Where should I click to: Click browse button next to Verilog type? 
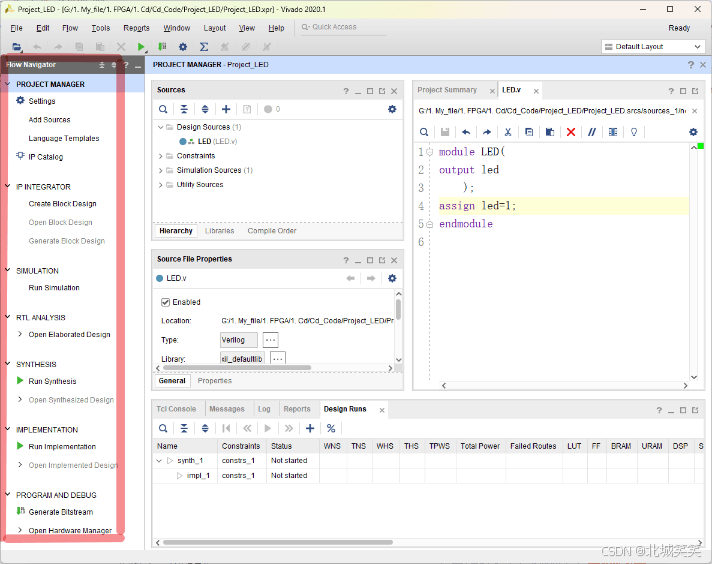click(270, 340)
